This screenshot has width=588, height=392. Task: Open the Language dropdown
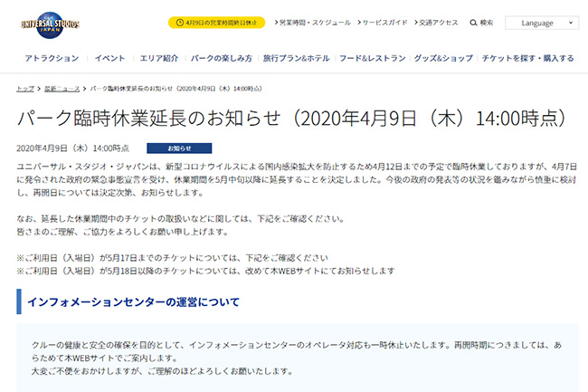pyautogui.click(x=541, y=23)
